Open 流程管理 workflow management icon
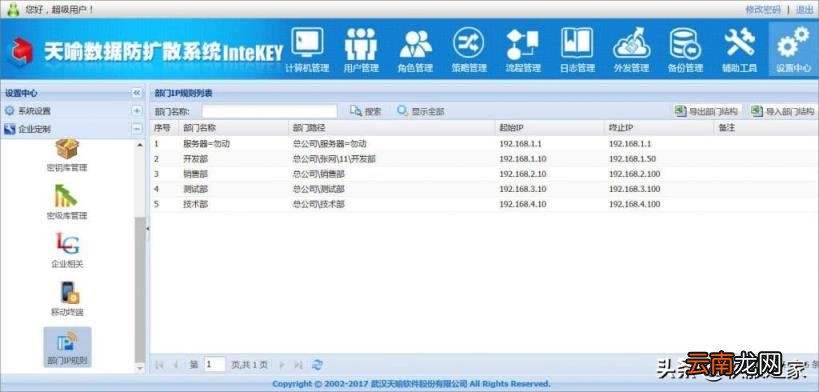This screenshot has width=819, height=392. (523, 50)
